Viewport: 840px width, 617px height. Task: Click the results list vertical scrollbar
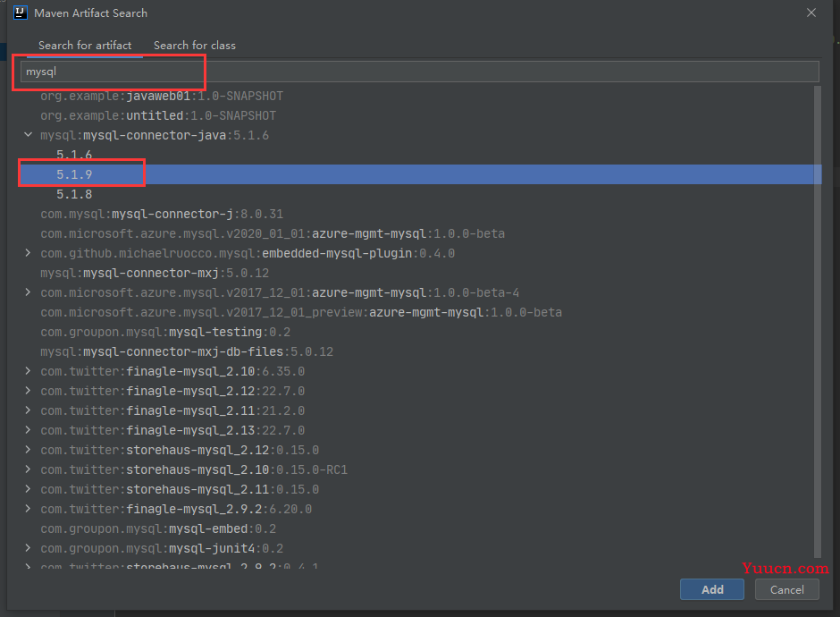tap(817, 322)
